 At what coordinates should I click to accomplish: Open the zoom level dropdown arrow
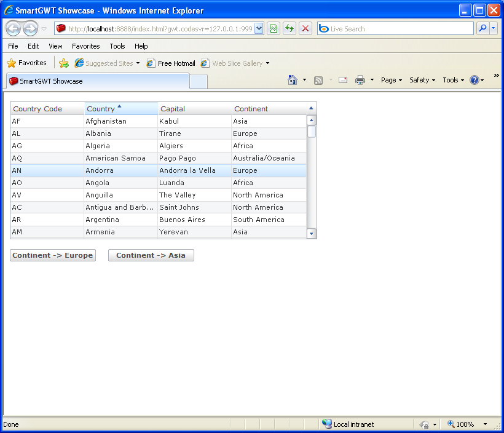point(485,424)
